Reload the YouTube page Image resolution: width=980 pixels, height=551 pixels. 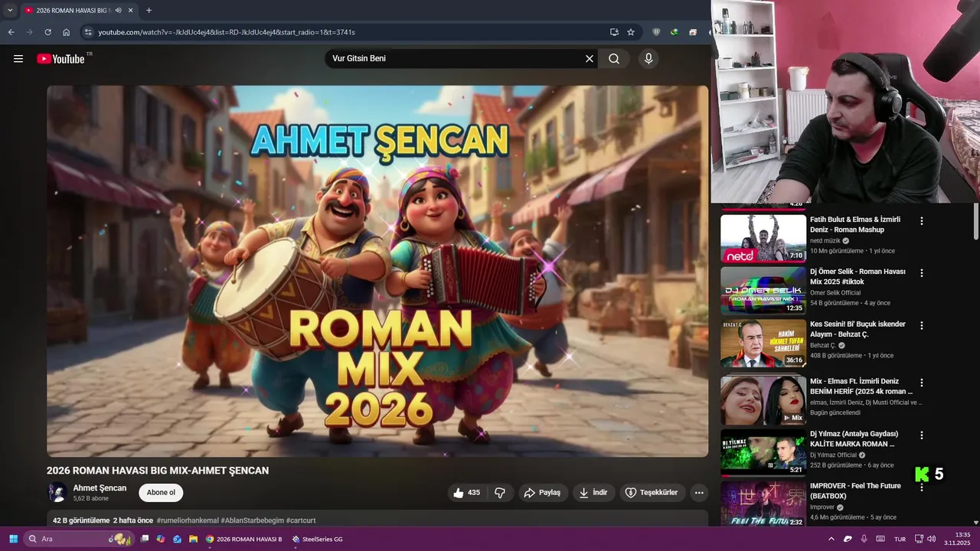tap(47, 32)
